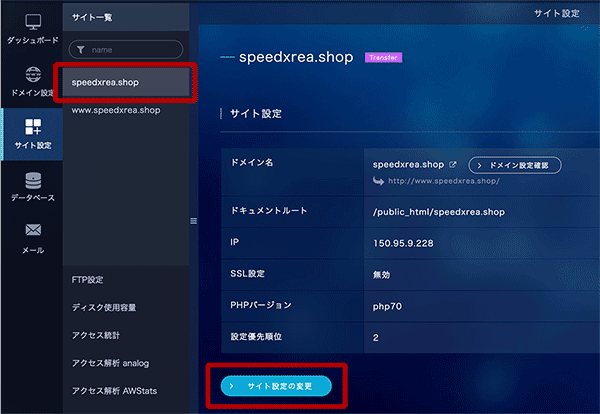The width and height of the screenshot is (600, 414).
Task: Open the http://www.speedxrea.shop/ link
Action: [444, 181]
